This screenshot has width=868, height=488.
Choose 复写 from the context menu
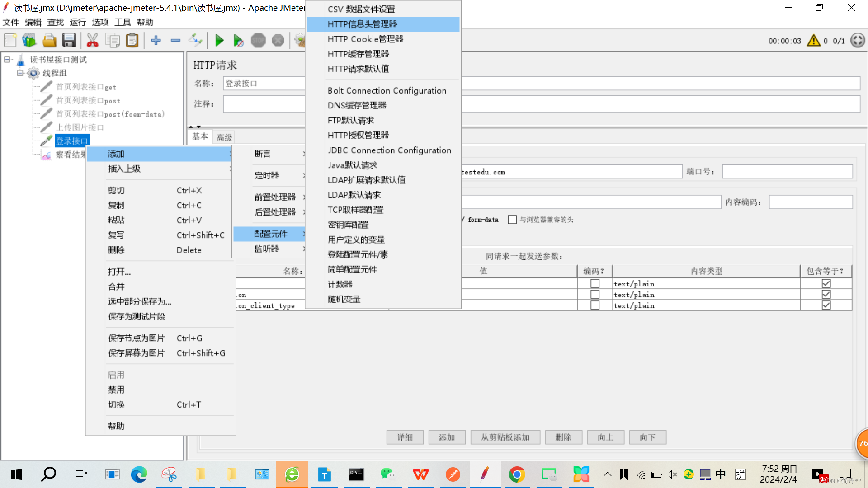tap(160, 235)
